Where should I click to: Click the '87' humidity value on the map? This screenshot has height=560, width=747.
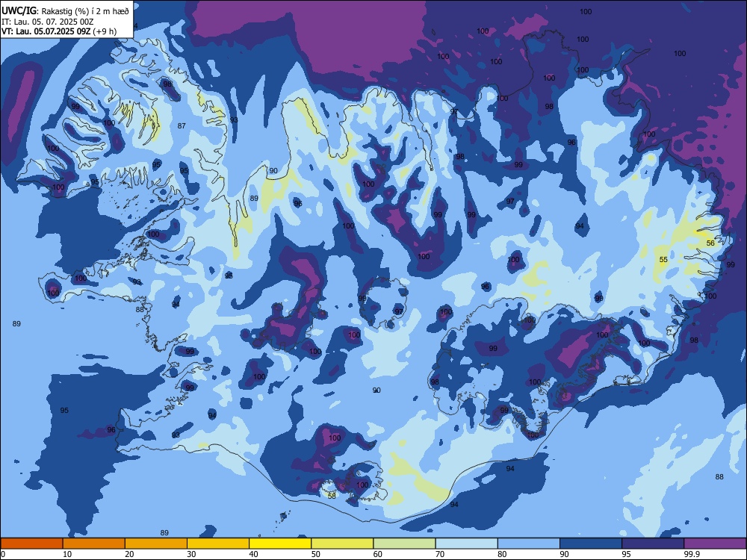point(182,125)
